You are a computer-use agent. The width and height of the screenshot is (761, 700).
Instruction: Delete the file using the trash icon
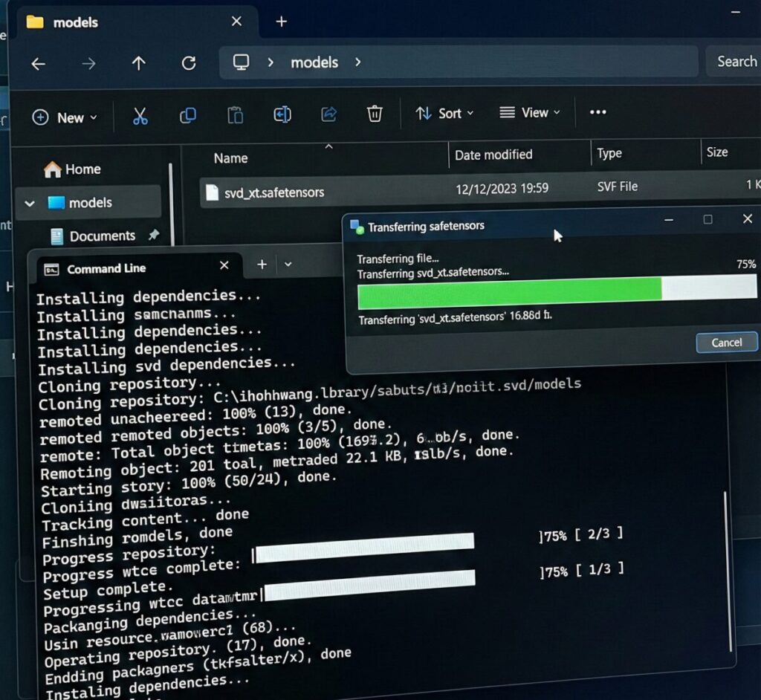coord(375,115)
